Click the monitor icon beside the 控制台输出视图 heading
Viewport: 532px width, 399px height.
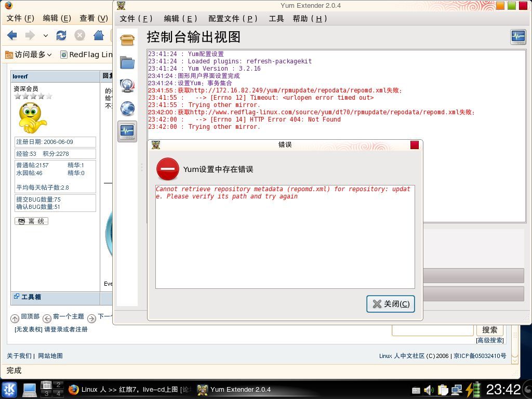(x=518, y=37)
